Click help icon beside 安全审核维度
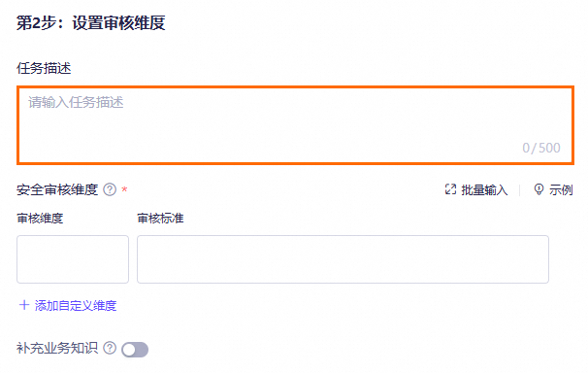 tap(110, 189)
